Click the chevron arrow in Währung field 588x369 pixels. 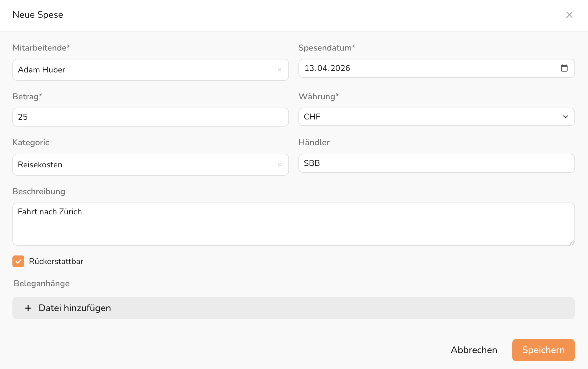565,117
